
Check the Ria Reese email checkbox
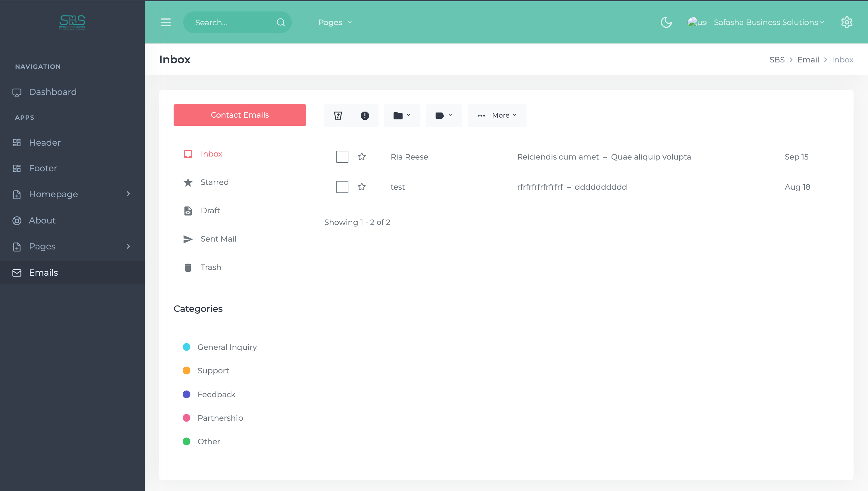point(342,157)
